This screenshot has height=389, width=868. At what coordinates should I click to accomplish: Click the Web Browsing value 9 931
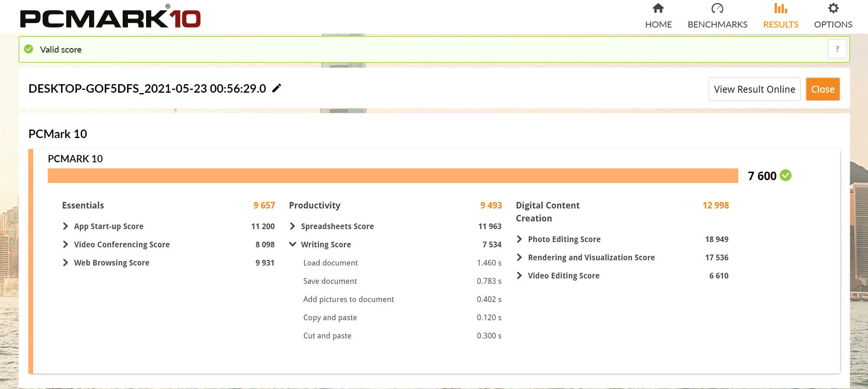point(265,263)
